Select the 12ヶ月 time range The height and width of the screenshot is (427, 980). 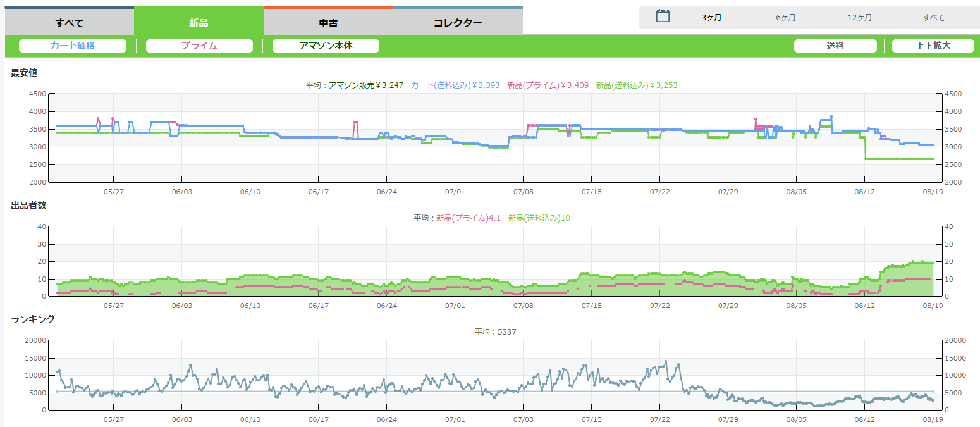pos(860,18)
